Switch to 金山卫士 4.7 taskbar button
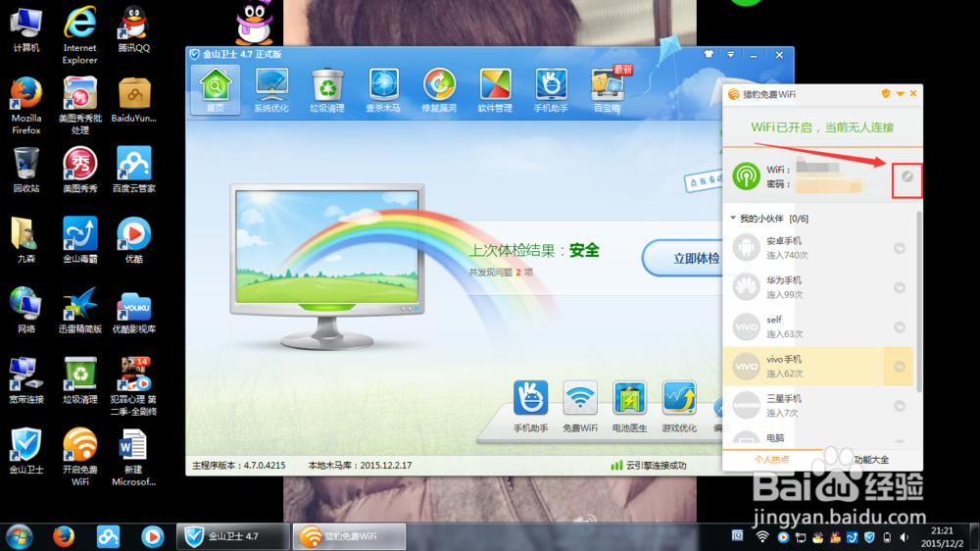 [x=232, y=536]
